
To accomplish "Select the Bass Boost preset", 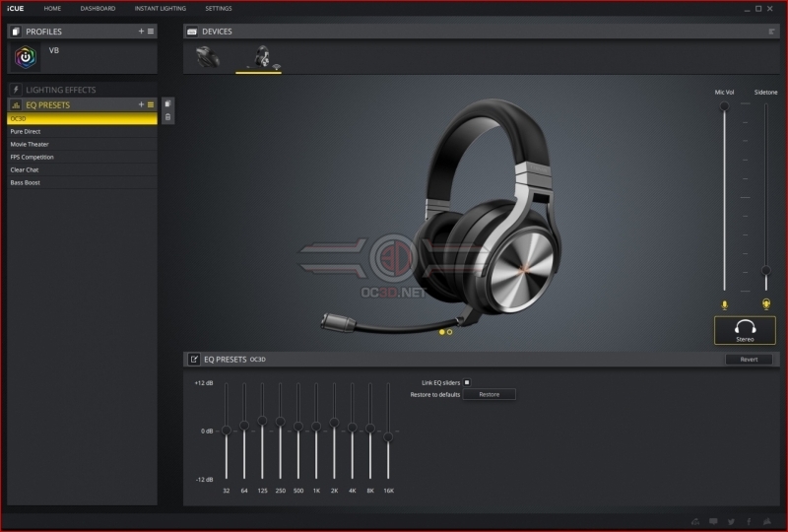I will [x=83, y=182].
